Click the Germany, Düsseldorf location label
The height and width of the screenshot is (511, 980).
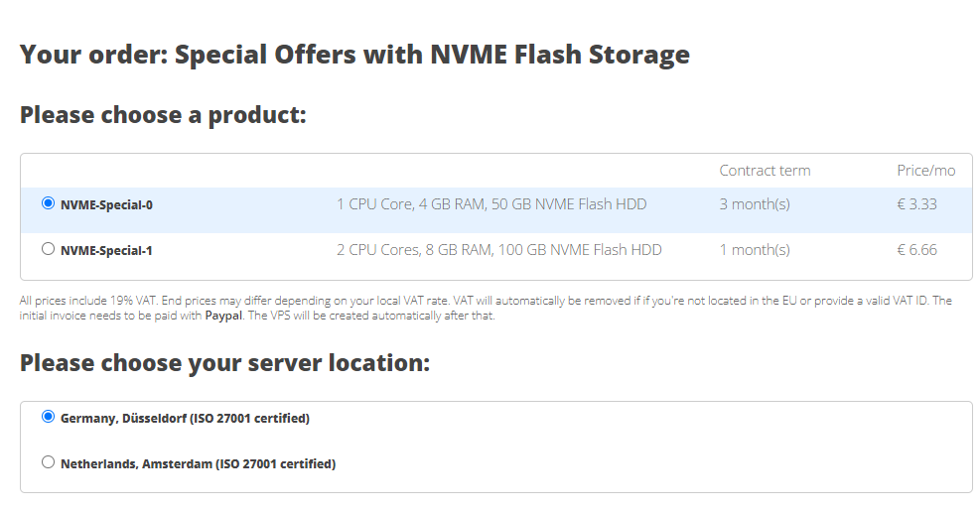tap(185, 419)
